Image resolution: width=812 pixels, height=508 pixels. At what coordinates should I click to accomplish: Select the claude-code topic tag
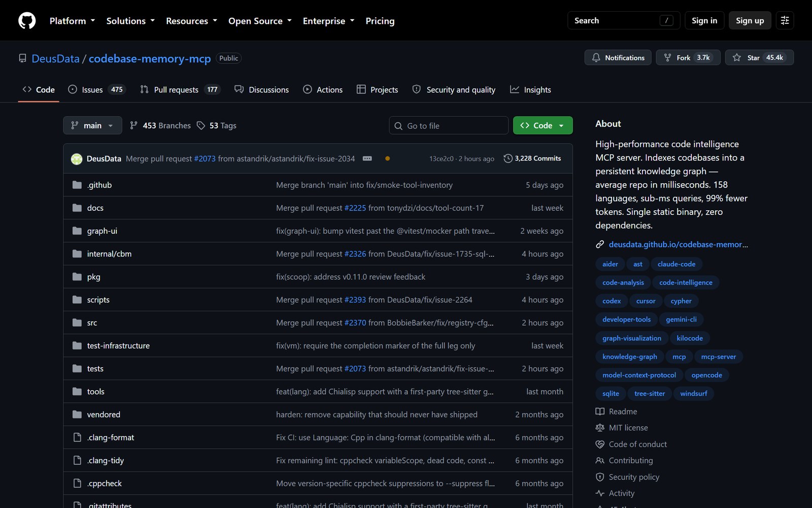(x=676, y=264)
